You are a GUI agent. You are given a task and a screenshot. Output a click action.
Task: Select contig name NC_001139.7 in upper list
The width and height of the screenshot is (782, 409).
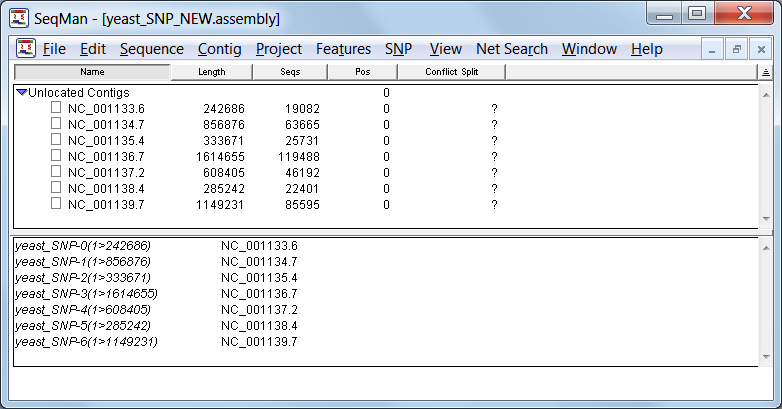(x=106, y=204)
